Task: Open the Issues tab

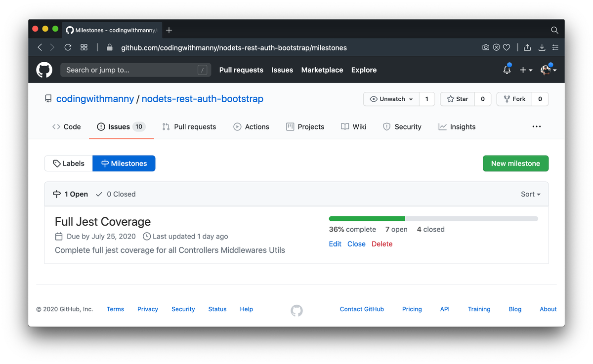Action: coord(121,126)
